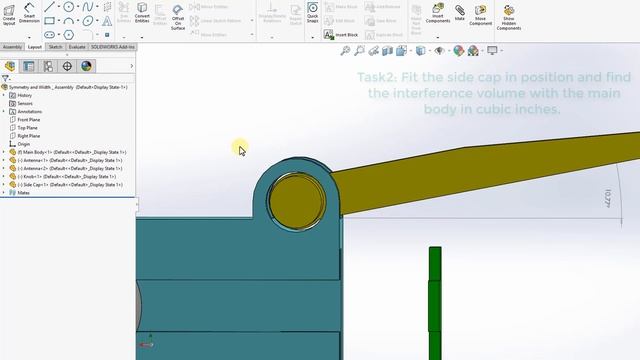Click the Offset On Surface tool
This screenshot has width=640, height=360.
click(x=178, y=17)
